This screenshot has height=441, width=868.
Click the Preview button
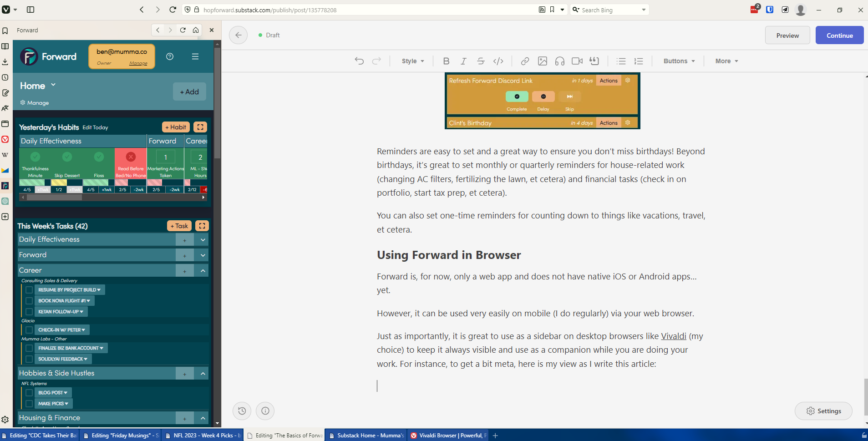coord(787,35)
